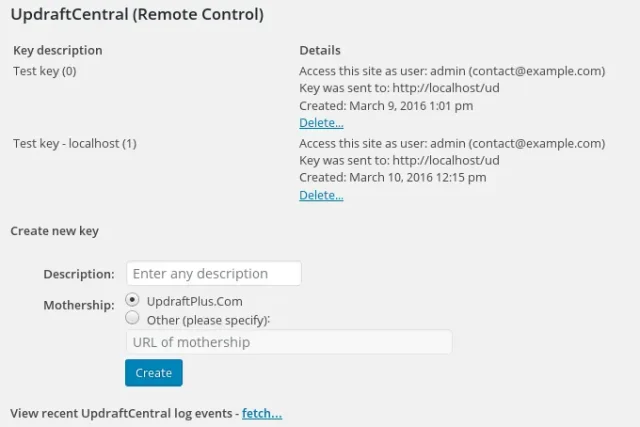The image size is (640, 427).
Task: Delete the Test key - localhost (1) entry
Action: point(321,195)
